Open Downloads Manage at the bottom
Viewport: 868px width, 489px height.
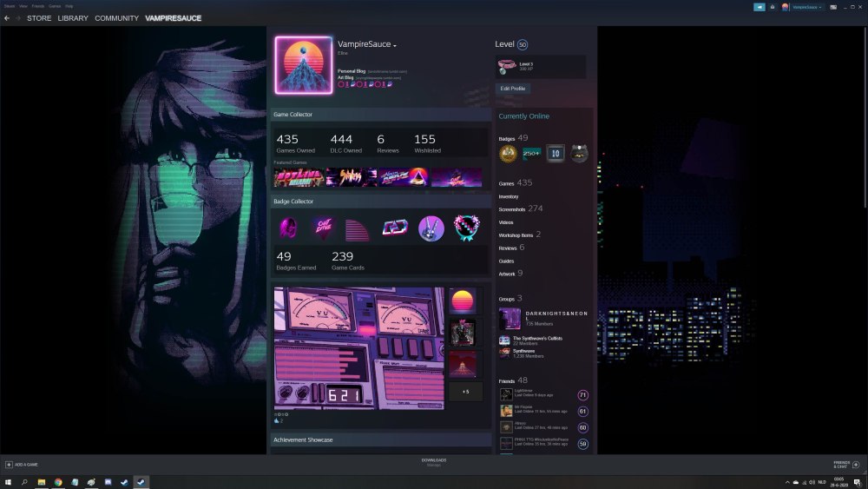point(434,462)
